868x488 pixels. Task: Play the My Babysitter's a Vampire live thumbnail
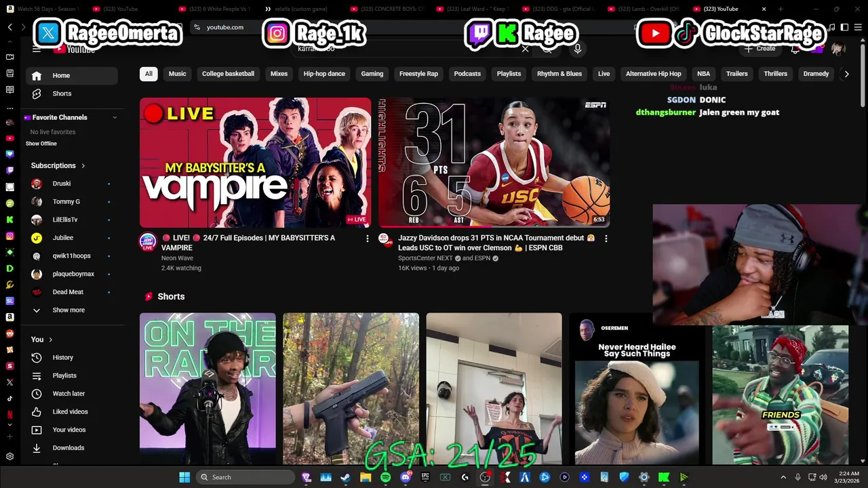coord(255,163)
